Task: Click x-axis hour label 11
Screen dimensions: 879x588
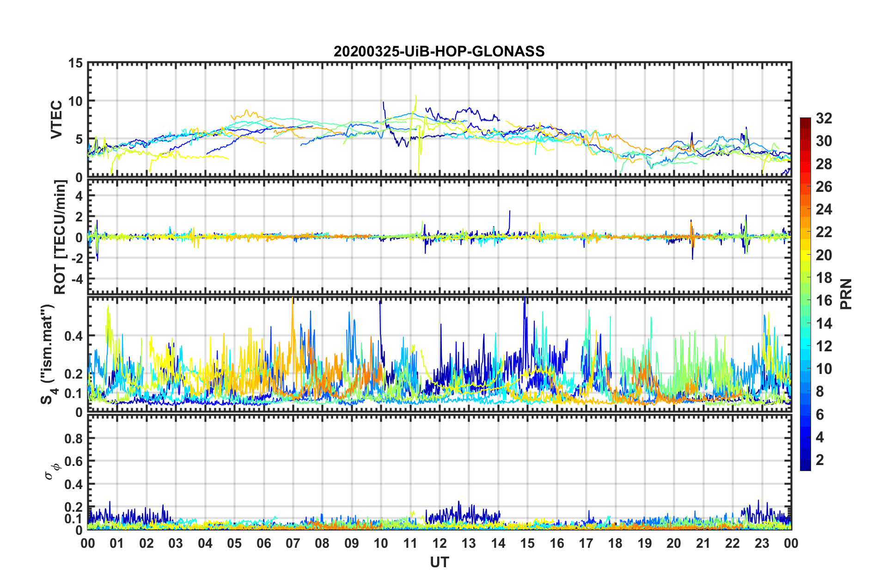Action: tap(410, 543)
